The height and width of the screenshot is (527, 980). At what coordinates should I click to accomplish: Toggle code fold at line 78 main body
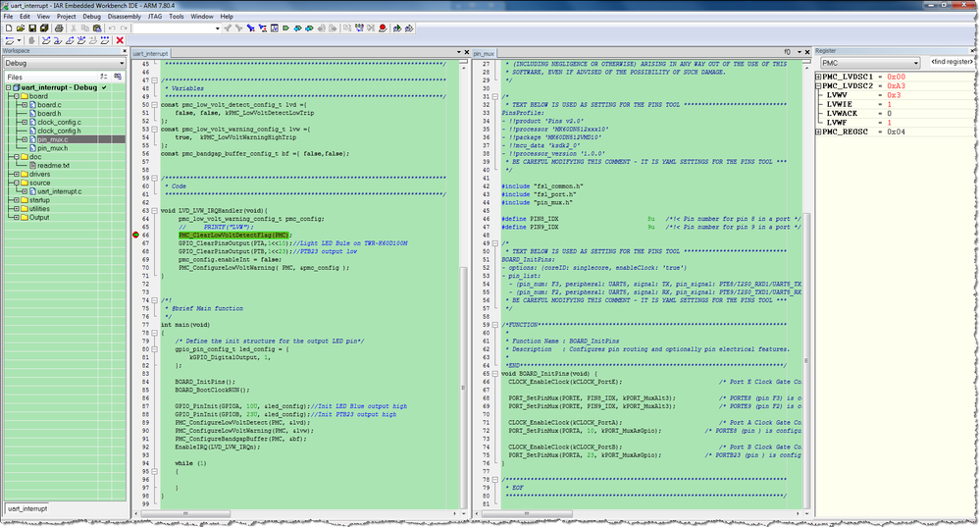tap(154, 333)
